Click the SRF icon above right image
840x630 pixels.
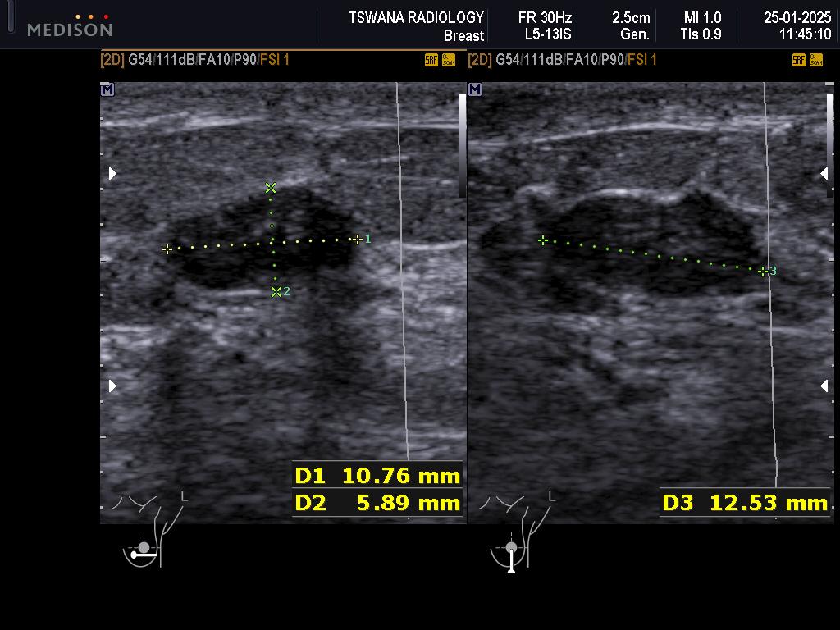click(799, 60)
